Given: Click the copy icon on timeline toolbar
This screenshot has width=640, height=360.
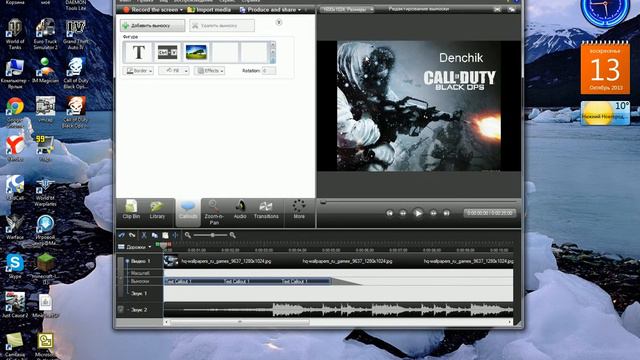Looking at the screenshot, I should pos(154,235).
